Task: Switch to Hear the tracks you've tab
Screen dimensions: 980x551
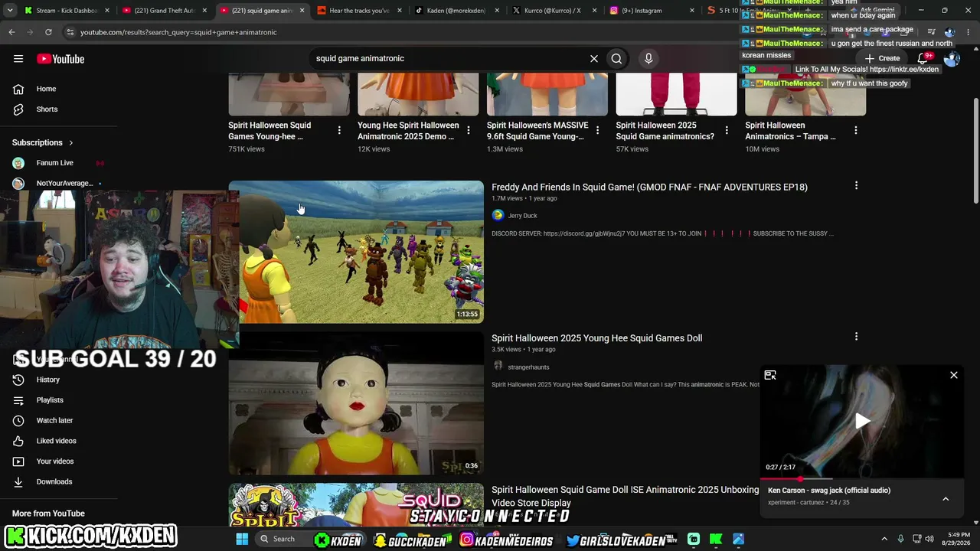Action: [359, 11]
